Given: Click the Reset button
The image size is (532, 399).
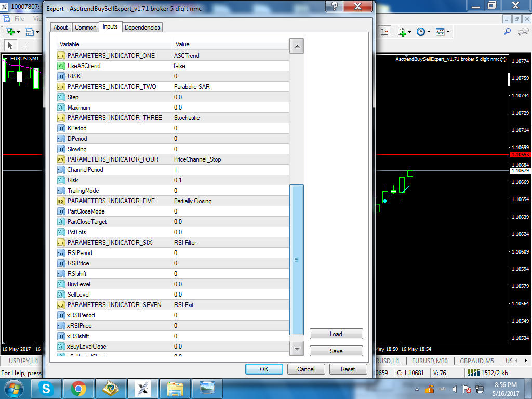Looking at the screenshot, I should pos(348,369).
